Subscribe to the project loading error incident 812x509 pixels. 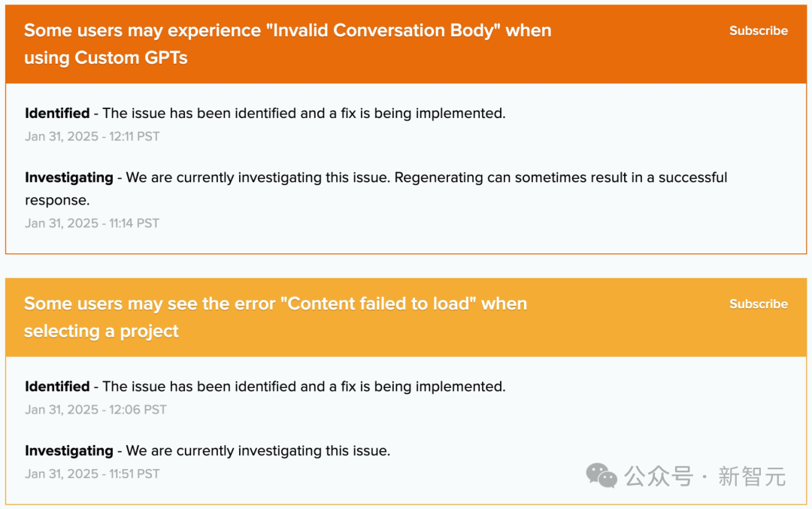[x=758, y=304]
